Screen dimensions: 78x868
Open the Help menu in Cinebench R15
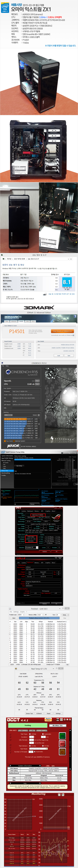pyautogui.click(x=7, y=366)
